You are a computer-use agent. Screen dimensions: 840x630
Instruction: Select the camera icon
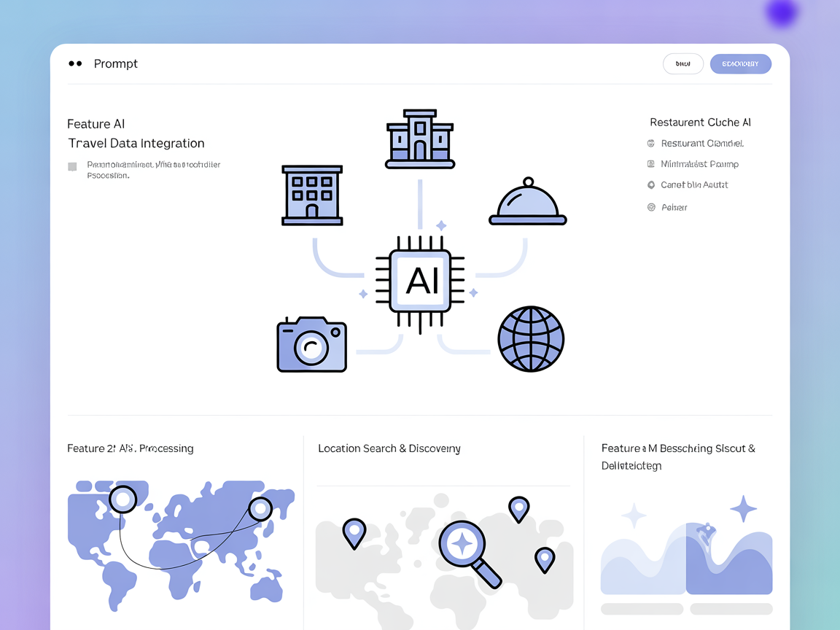(x=311, y=345)
